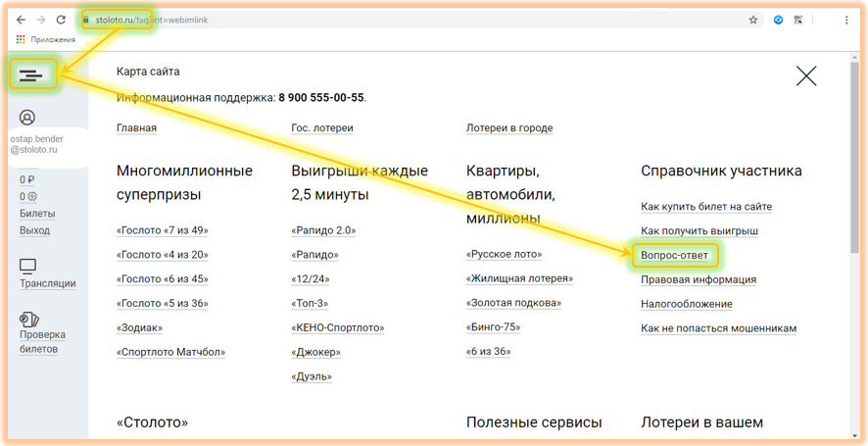868x446 pixels.
Task: Click the Выход logout link
Action: click(35, 230)
